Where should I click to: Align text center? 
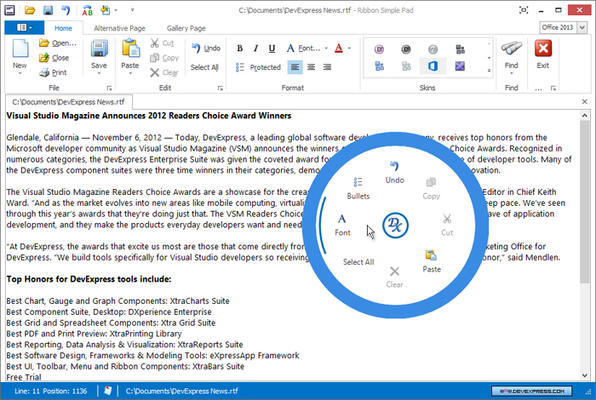coord(311,67)
